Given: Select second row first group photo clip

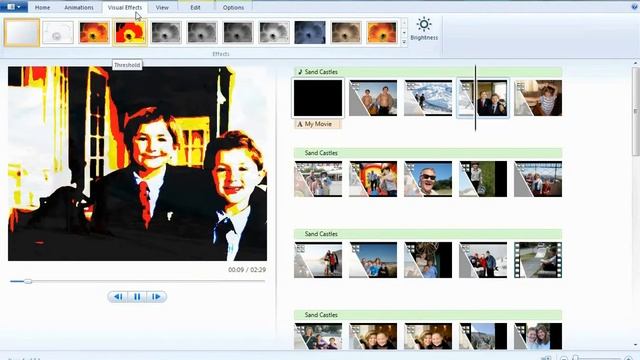Looking at the screenshot, I should pyautogui.click(x=318, y=179).
